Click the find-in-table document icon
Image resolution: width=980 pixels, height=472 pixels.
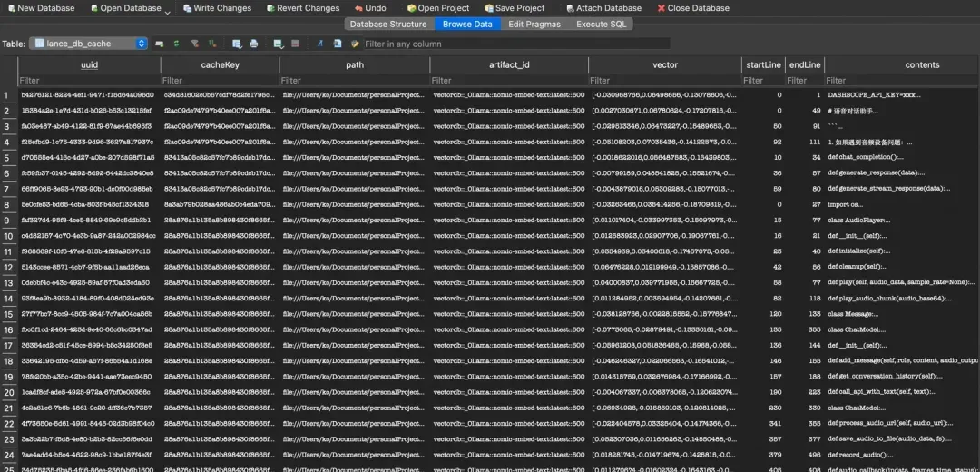tap(338, 44)
